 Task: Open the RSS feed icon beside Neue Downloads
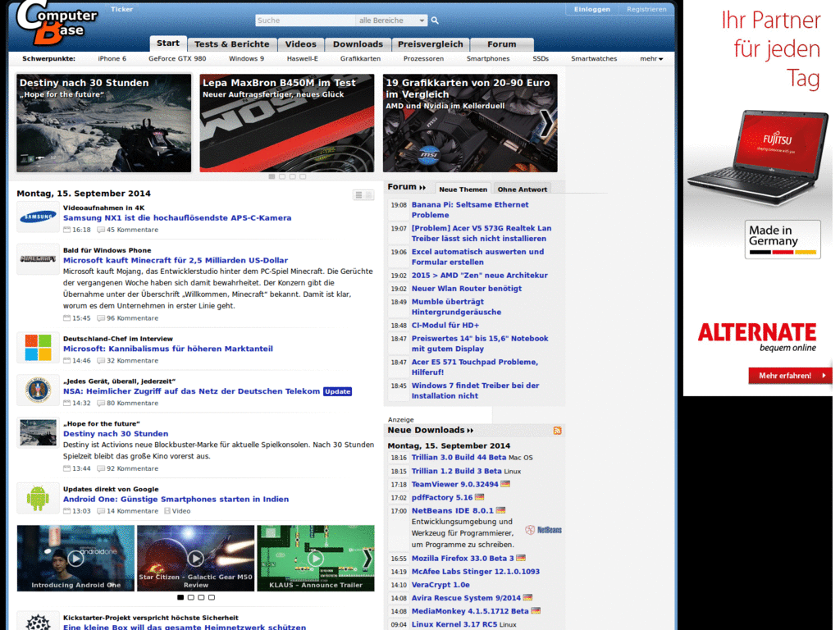[x=558, y=430]
